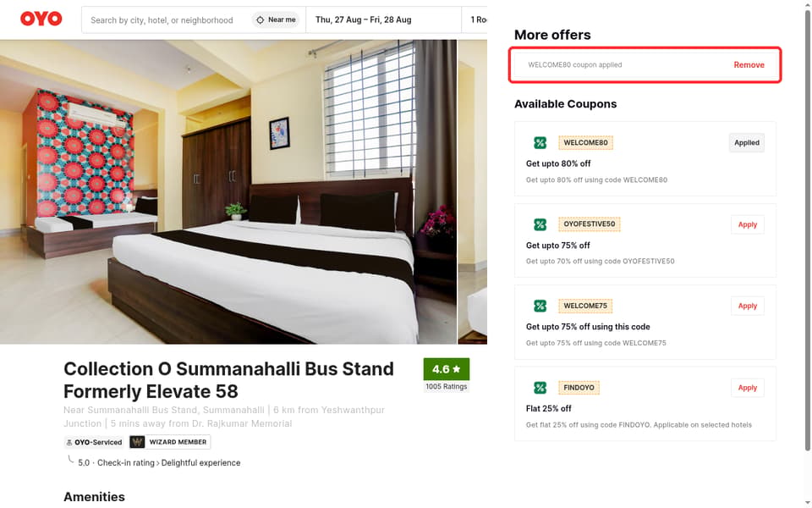Open the main hotel bedroom photo
Screen dimensions: 812x508
228,192
